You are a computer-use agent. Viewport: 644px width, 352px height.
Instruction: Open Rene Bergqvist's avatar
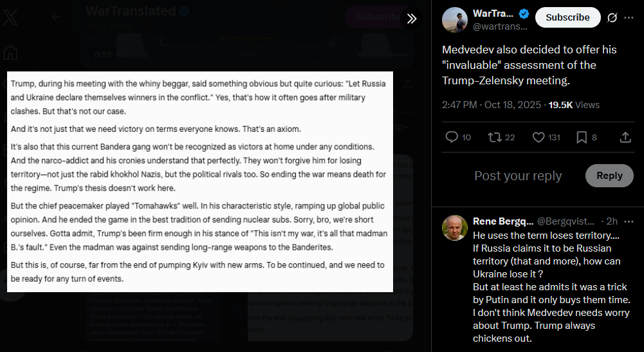coord(455,228)
